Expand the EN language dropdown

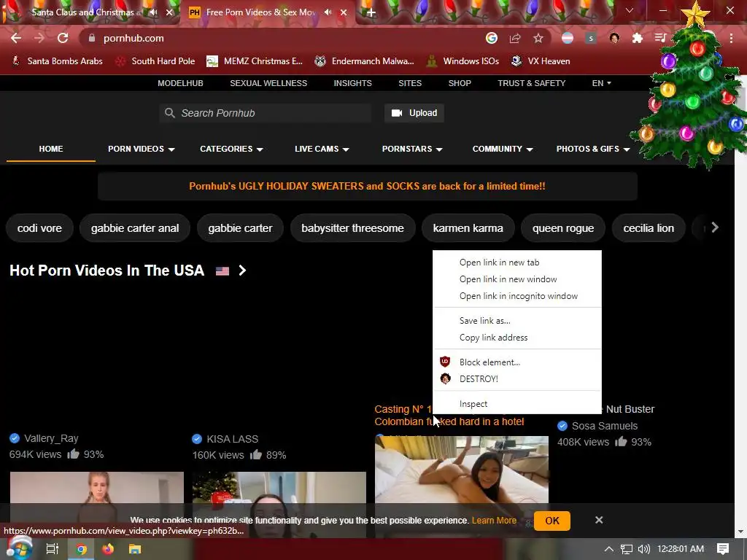601,83
